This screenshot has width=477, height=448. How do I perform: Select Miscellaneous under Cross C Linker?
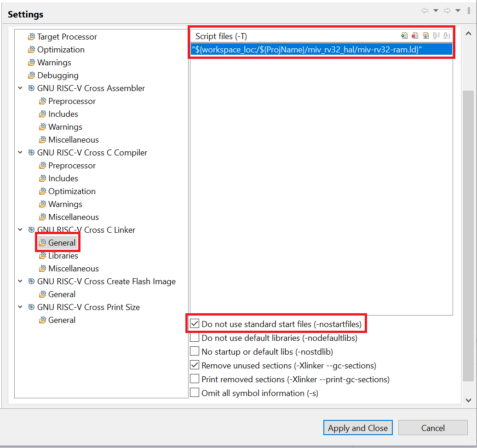pos(73,269)
